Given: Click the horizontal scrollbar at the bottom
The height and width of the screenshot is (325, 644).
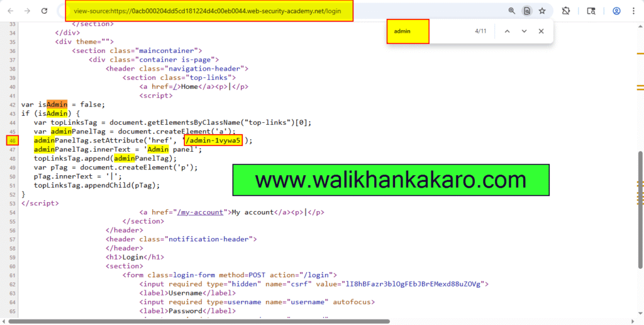Looking at the screenshot, I should coord(252,322).
